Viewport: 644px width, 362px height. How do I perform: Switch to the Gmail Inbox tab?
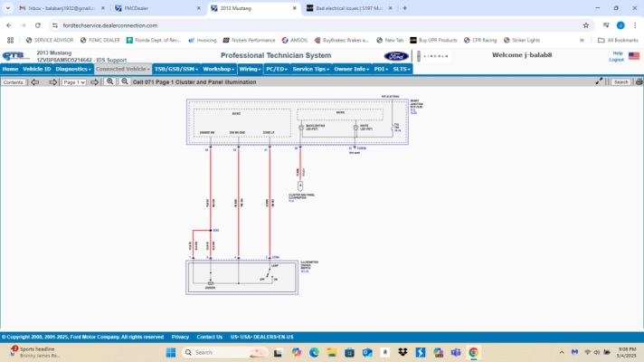62,8
